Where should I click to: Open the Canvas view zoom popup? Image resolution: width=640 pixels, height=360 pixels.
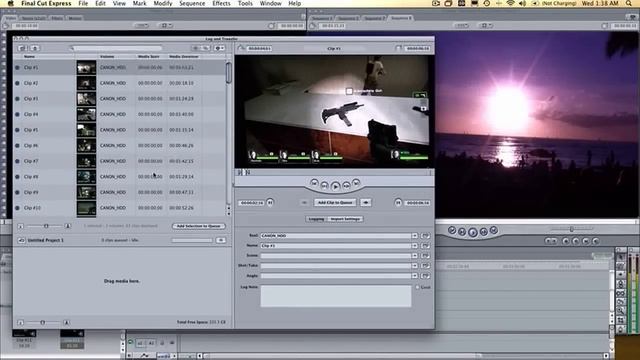pyautogui.click(x=462, y=26)
